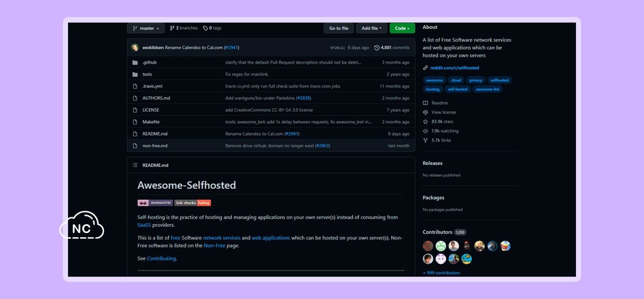Click the Readme book icon
The width and height of the screenshot is (644, 299).
426,103
